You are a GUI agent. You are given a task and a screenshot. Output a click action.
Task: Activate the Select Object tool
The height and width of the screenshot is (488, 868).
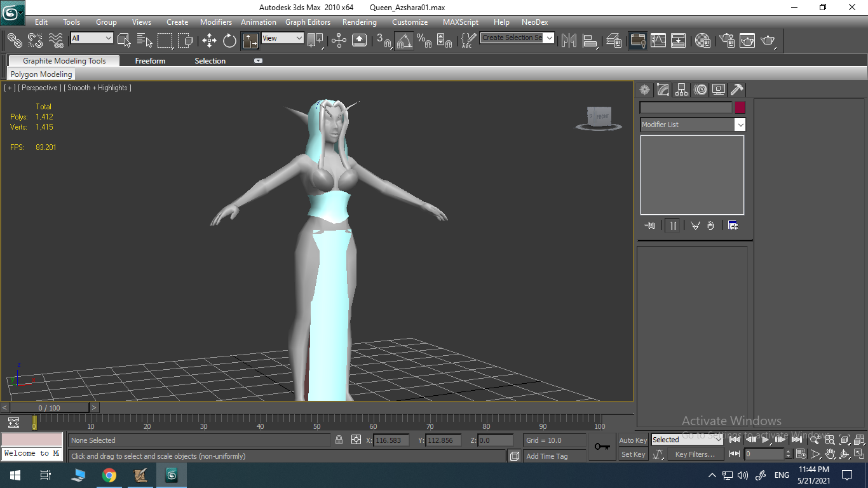tap(124, 40)
